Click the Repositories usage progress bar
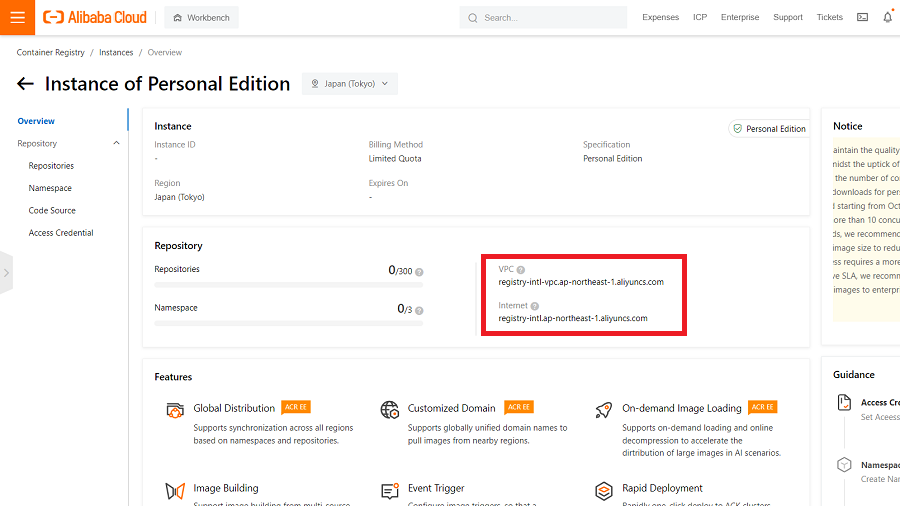 click(288, 285)
